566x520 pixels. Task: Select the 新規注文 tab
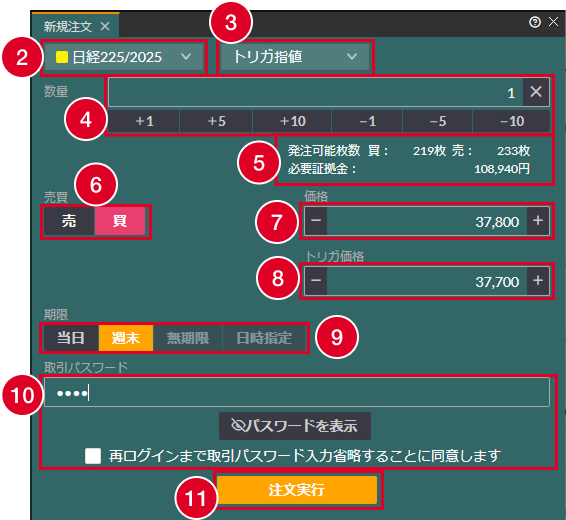pos(68,26)
